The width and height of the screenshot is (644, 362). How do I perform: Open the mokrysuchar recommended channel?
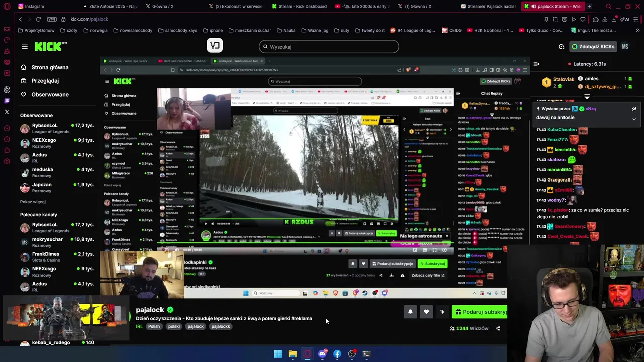pyautogui.click(x=57, y=242)
